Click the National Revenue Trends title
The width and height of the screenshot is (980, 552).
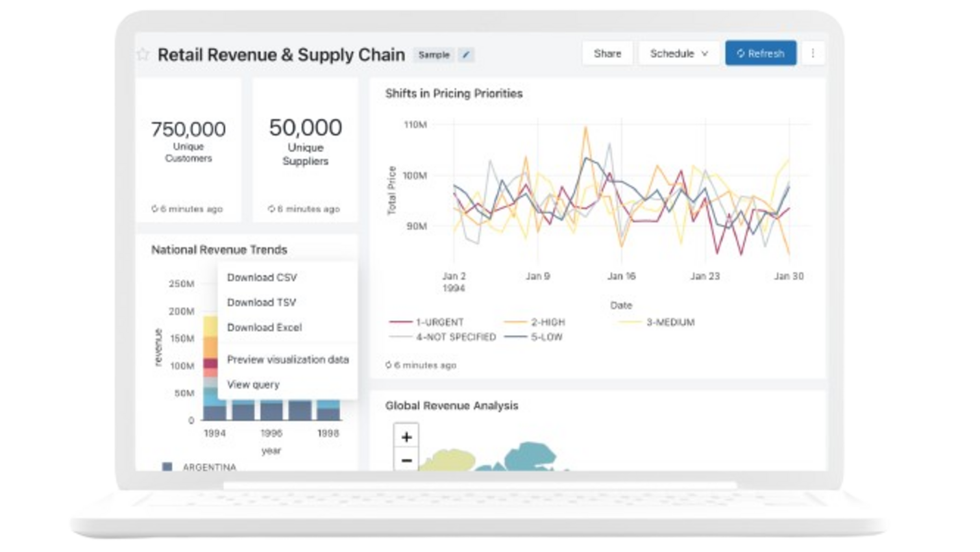click(219, 249)
